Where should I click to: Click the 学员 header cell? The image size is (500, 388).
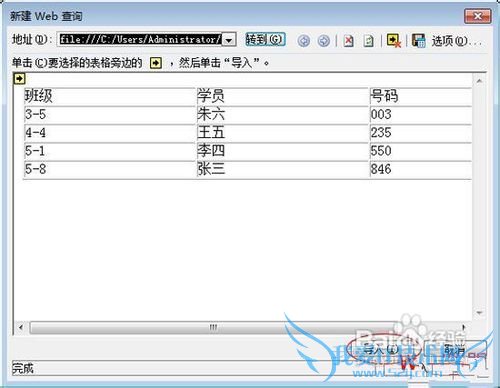(282, 96)
